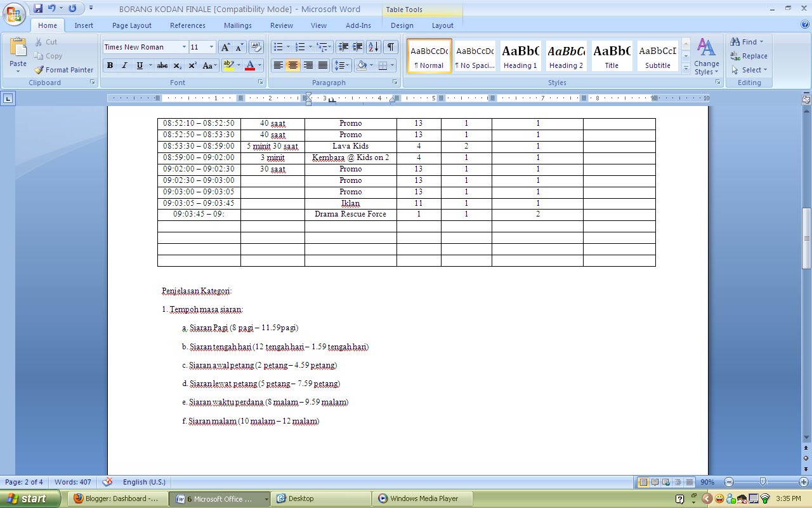Customize the Quick Access Toolbar dropdown
The width and height of the screenshot is (812, 508).
point(91,9)
